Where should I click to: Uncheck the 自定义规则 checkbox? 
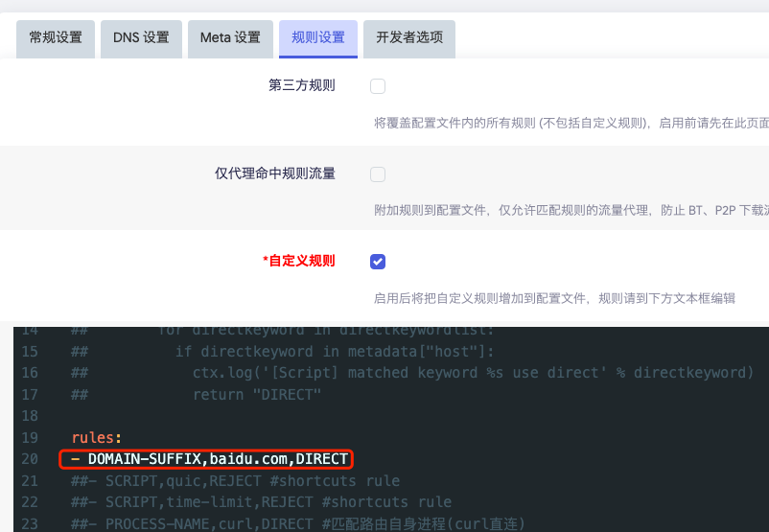(378, 262)
